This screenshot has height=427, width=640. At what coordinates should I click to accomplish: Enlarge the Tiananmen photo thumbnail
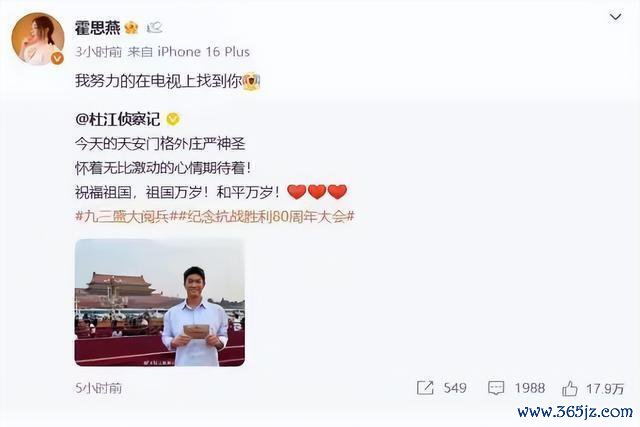(x=160, y=302)
